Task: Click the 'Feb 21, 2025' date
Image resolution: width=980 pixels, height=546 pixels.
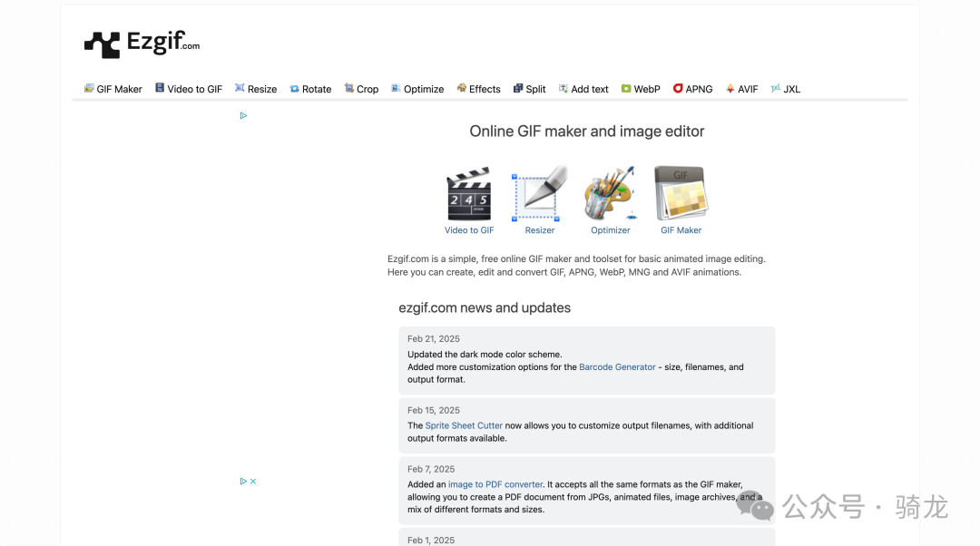Action: 434,338
